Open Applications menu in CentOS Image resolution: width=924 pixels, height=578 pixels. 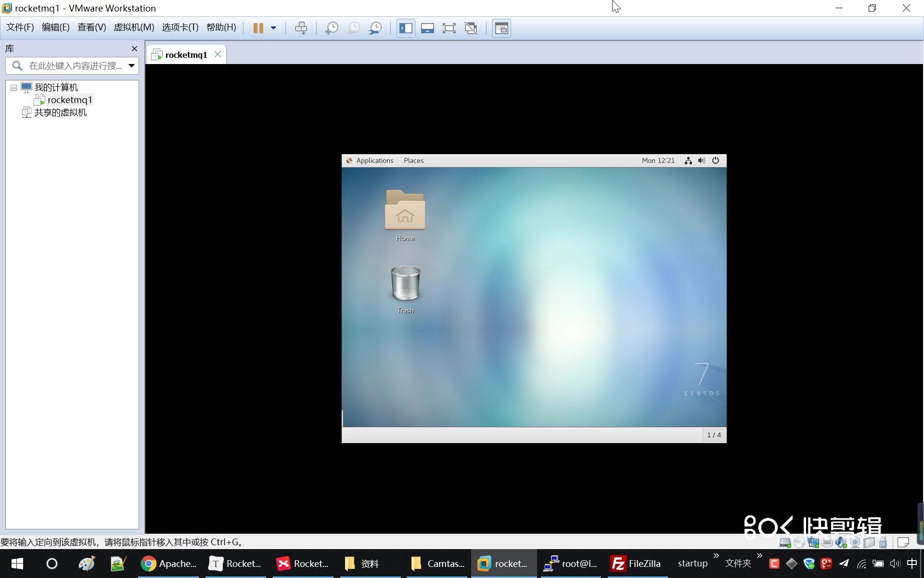(x=374, y=160)
